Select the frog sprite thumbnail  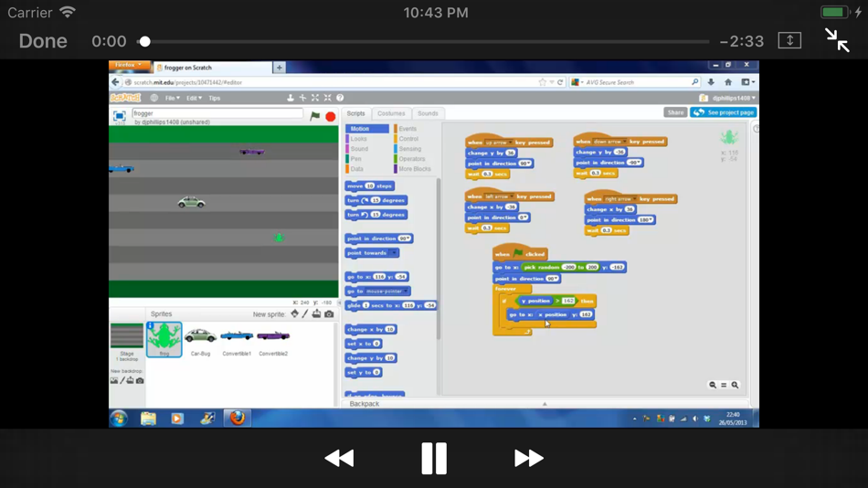coord(164,339)
